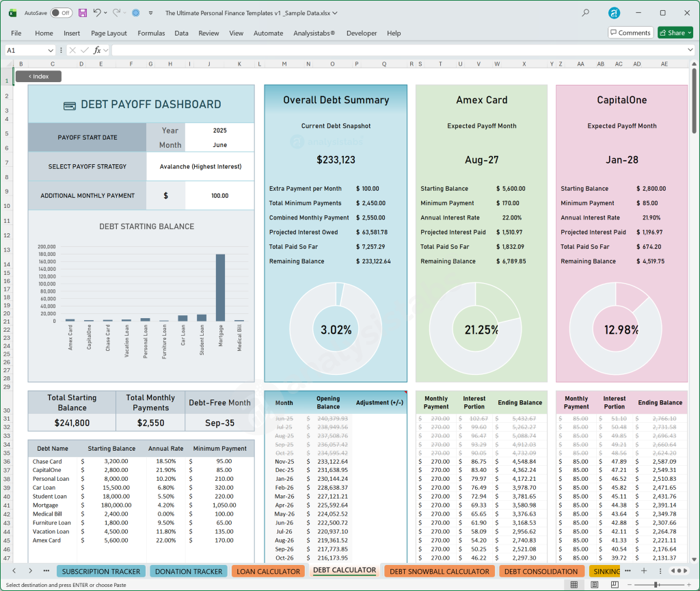700x591 pixels.
Task: Adjust the zoom slider
Action: pyautogui.click(x=656, y=584)
